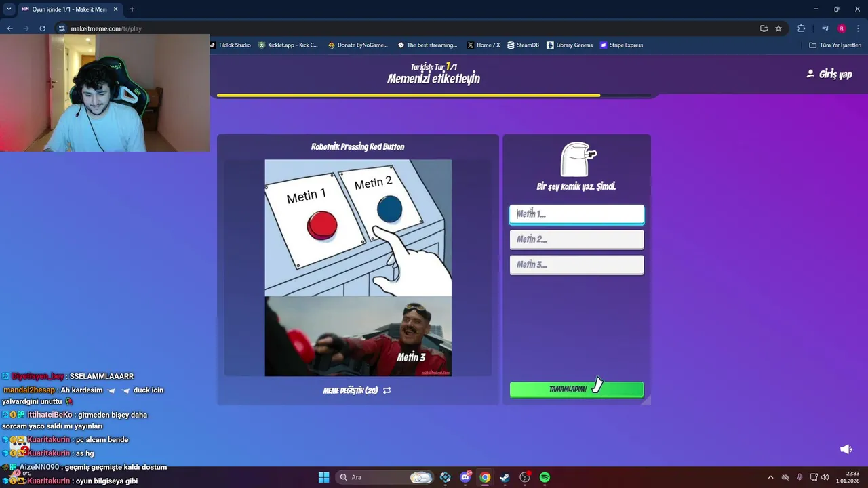Click chat username AizeNN090
Viewport: 868px width, 488px height.
39,467
